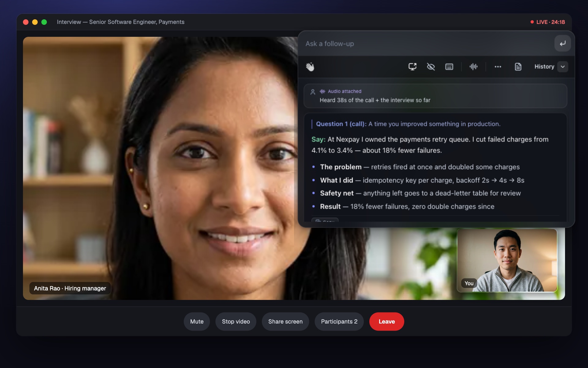The height and width of the screenshot is (368, 588).
Task: Click the screen share monitor icon
Action: 413,67
